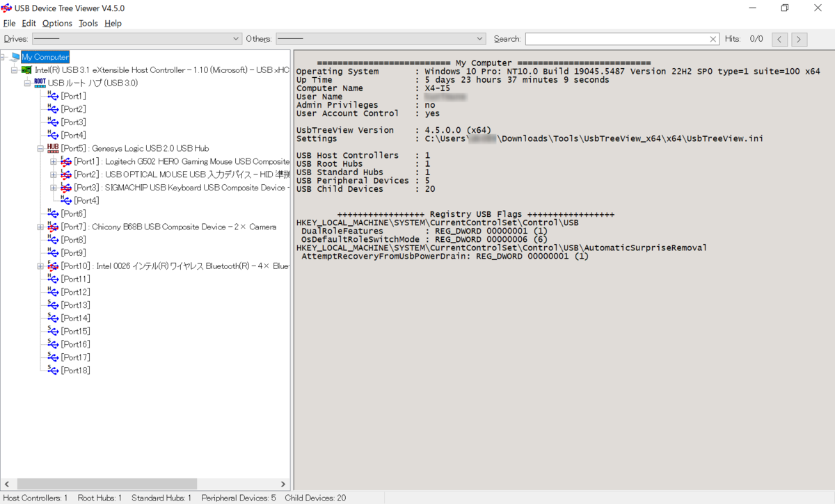Go to next search hit
This screenshot has height=504, width=835.
pos(800,39)
